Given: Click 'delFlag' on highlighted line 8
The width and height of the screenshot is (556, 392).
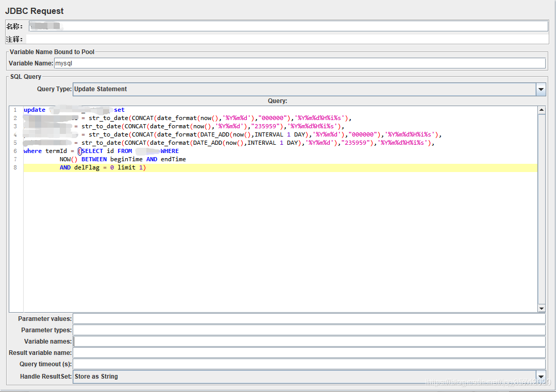Looking at the screenshot, I should click(87, 167).
